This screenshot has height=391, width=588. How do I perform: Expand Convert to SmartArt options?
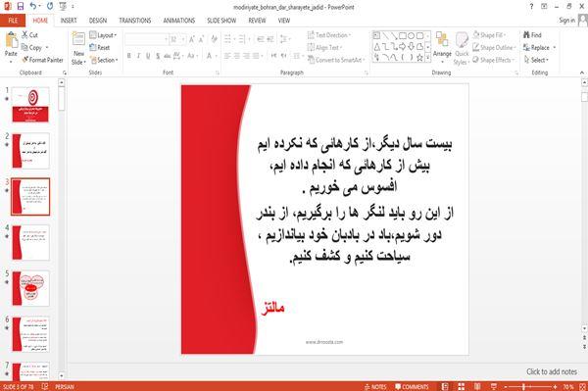click(x=335, y=60)
